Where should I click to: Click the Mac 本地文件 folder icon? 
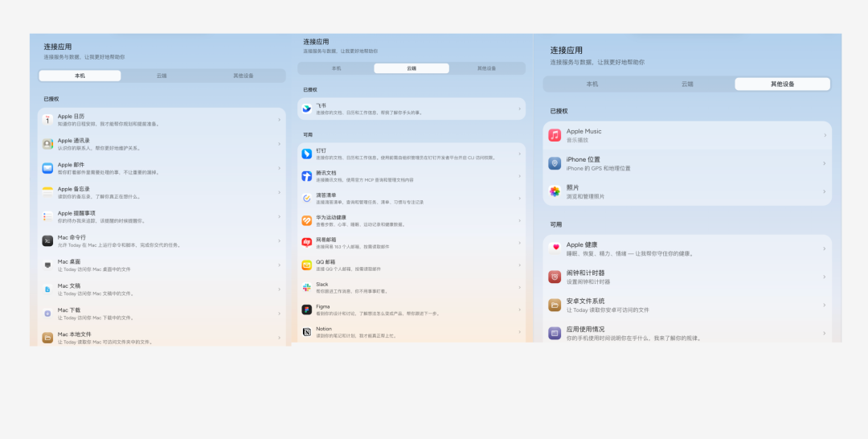47,338
